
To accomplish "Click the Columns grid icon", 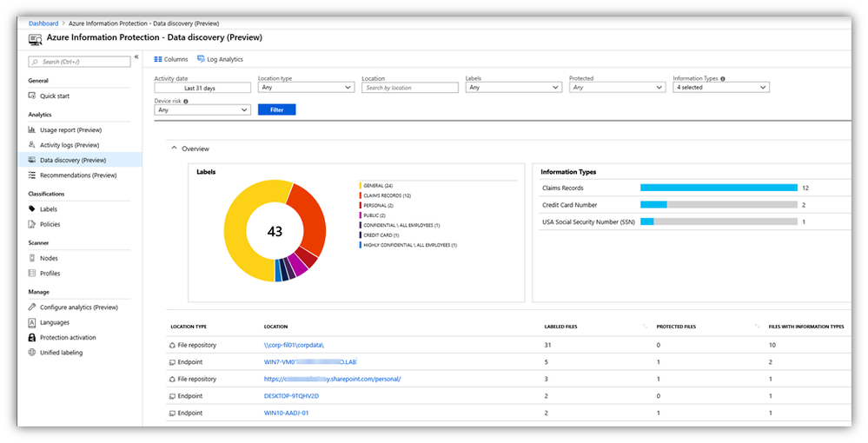I will click(158, 59).
